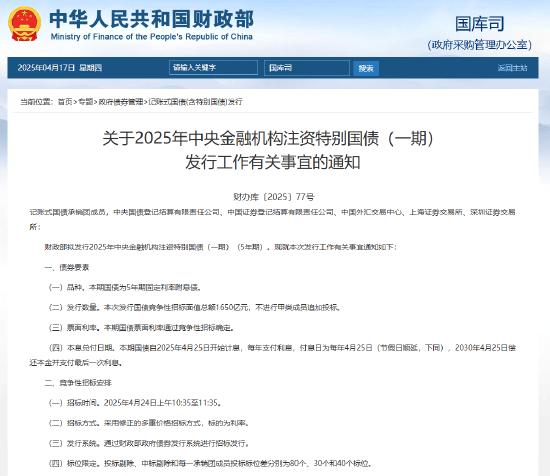Click the date text 2025年04月17日 星期四
Image resolution: width=550 pixels, height=476 pixels.
coord(60,68)
